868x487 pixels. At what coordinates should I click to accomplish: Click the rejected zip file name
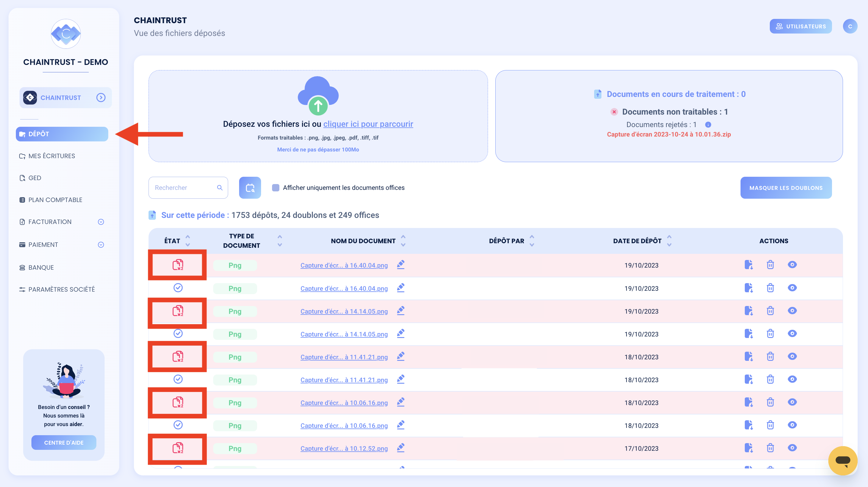point(669,134)
